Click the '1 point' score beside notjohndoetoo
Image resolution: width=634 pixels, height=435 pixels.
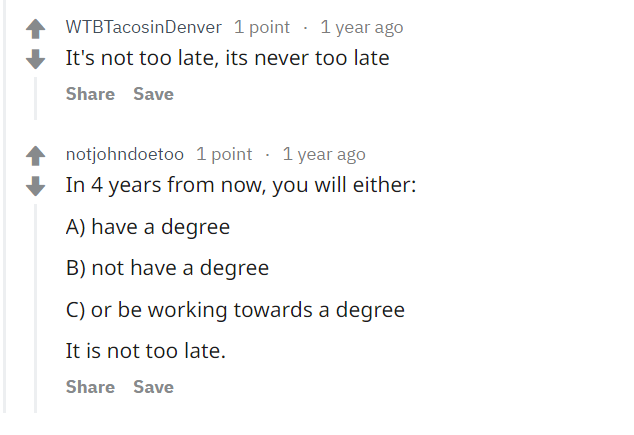click(224, 154)
